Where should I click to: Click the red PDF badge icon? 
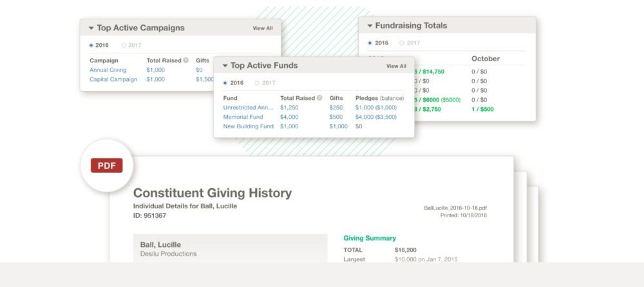pyautogui.click(x=106, y=166)
